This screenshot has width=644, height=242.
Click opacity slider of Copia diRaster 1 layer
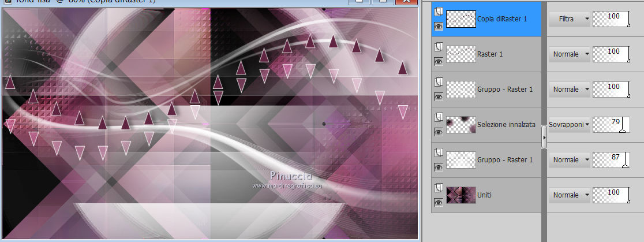pyautogui.click(x=612, y=19)
